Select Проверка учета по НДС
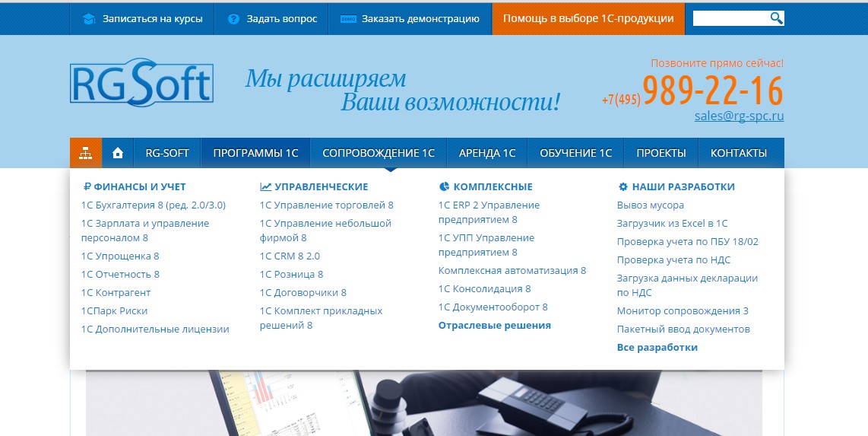The width and height of the screenshot is (868, 436). tap(673, 259)
